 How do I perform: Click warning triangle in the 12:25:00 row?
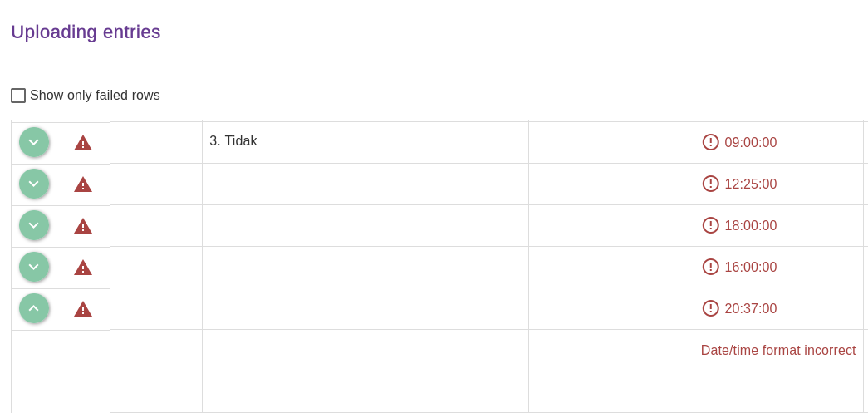(83, 184)
